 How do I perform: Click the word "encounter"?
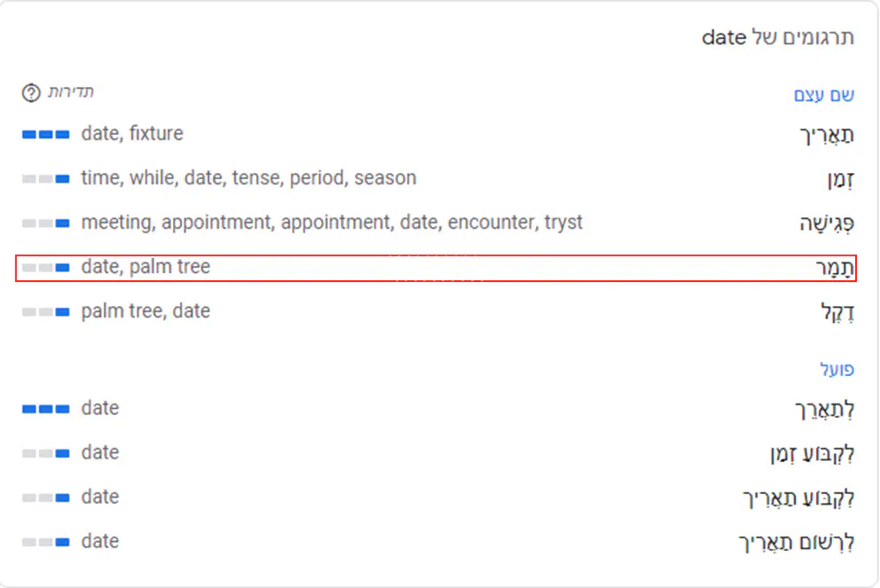[487, 223]
